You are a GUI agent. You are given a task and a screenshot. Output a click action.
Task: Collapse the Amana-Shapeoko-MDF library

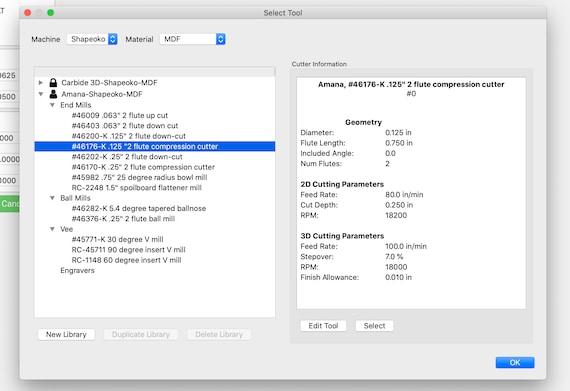tap(41, 94)
